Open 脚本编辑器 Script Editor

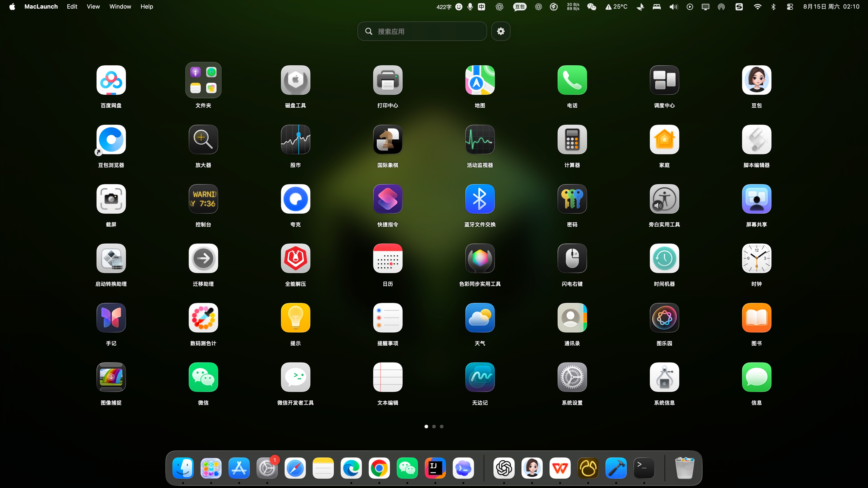(x=757, y=139)
